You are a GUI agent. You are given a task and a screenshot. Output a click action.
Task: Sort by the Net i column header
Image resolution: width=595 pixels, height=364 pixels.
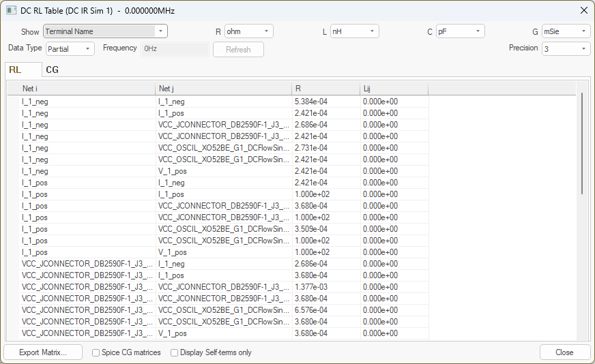[87, 89]
